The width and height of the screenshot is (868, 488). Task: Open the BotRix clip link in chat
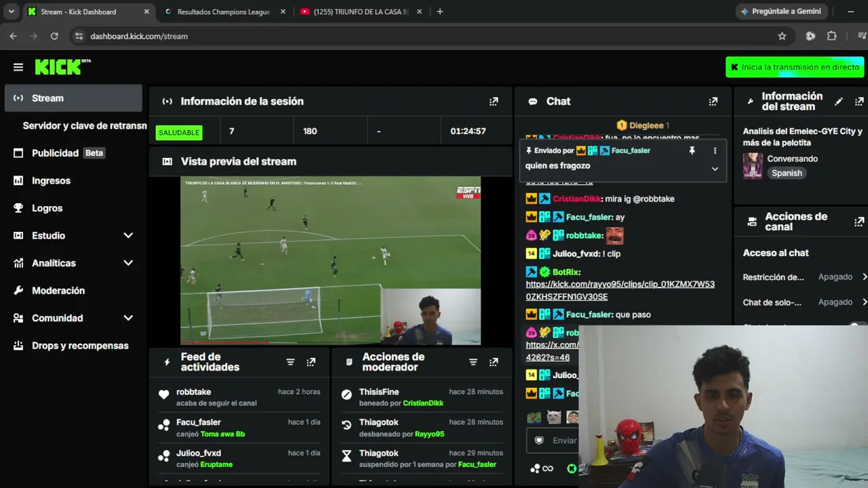(x=620, y=291)
